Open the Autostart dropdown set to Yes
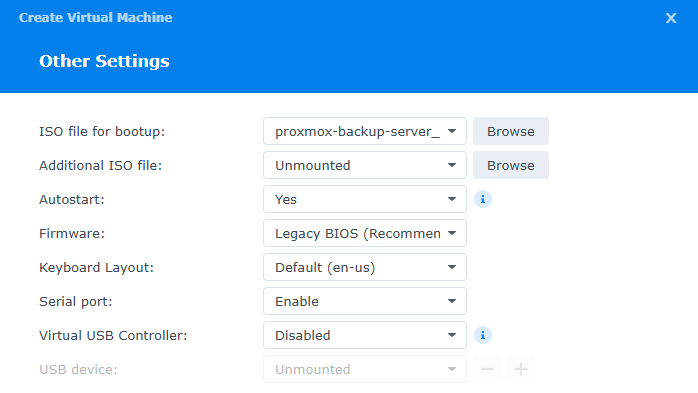The width and height of the screenshot is (698, 393). click(x=365, y=199)
